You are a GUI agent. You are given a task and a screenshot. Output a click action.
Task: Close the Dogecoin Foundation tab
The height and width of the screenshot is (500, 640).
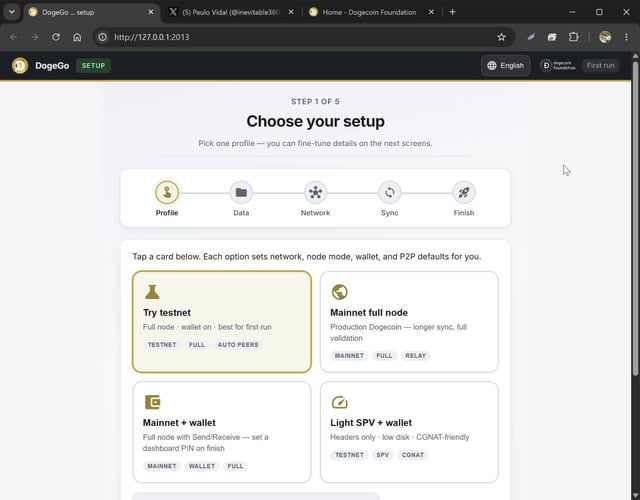[431, 12]
